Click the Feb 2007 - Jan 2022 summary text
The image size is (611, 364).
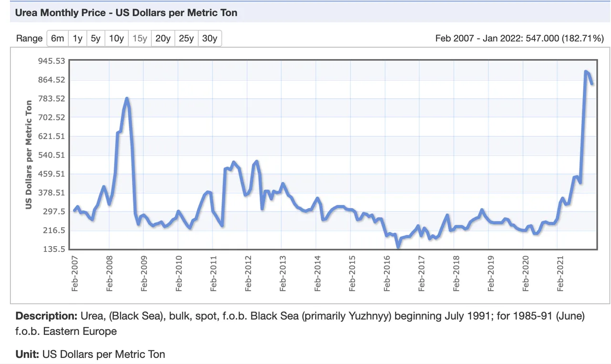point(519,39)
